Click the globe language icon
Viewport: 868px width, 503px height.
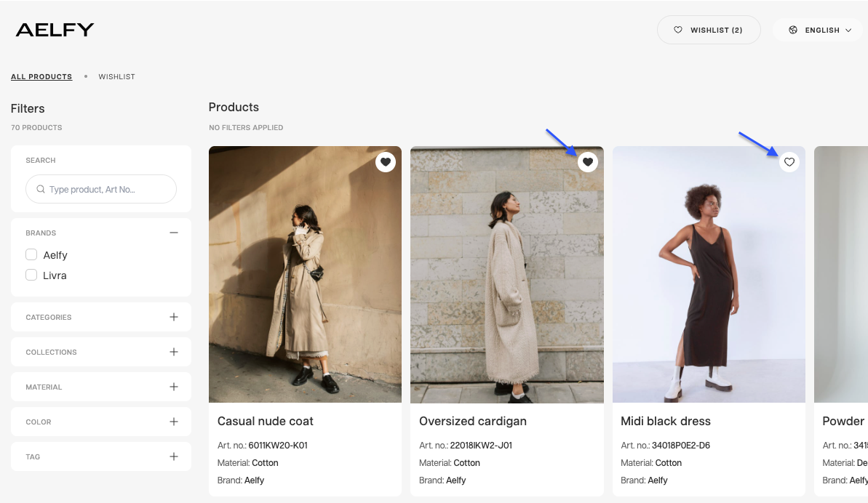click(793, 31)
